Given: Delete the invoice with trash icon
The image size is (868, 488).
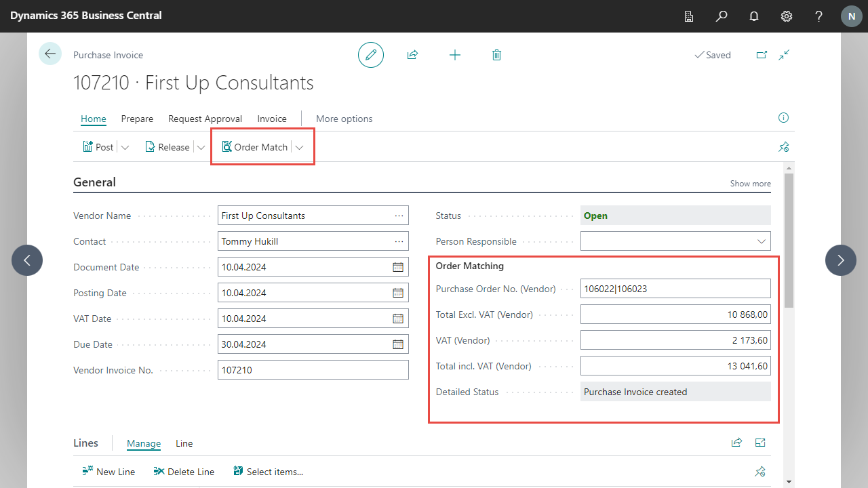Looking at the screenshot, I should point(496,55).
